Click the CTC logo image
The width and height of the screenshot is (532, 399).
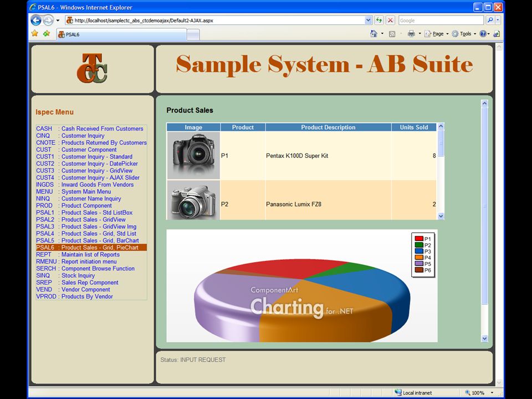[x=92, y=68]
